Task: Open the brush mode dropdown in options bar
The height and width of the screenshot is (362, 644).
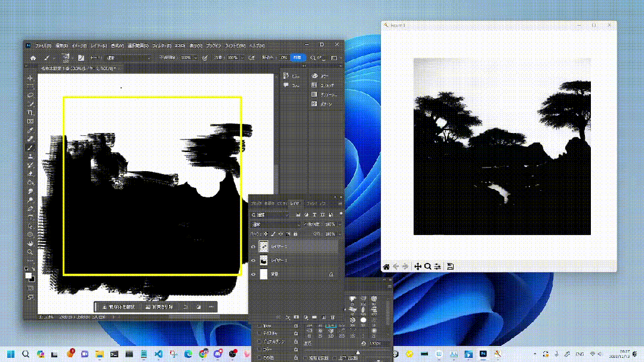Action: click(128, 58)
